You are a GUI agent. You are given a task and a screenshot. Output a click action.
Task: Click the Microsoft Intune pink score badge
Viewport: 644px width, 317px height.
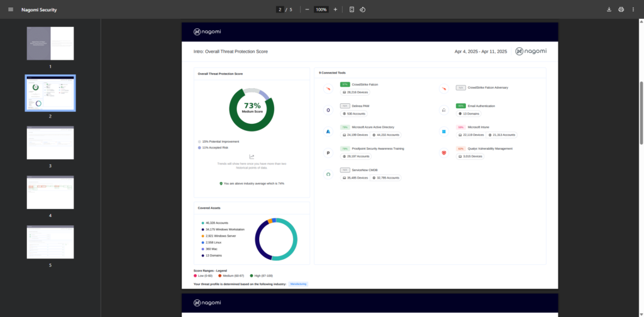461,127
